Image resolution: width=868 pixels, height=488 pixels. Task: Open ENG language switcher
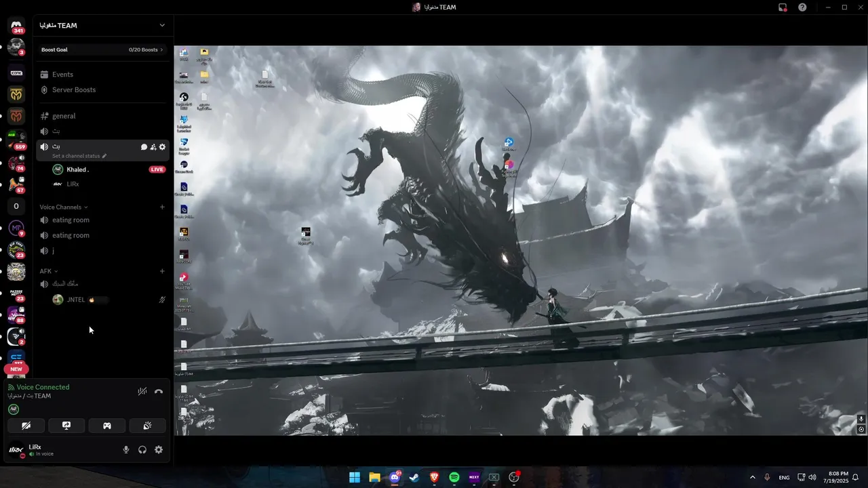[784, 477]
